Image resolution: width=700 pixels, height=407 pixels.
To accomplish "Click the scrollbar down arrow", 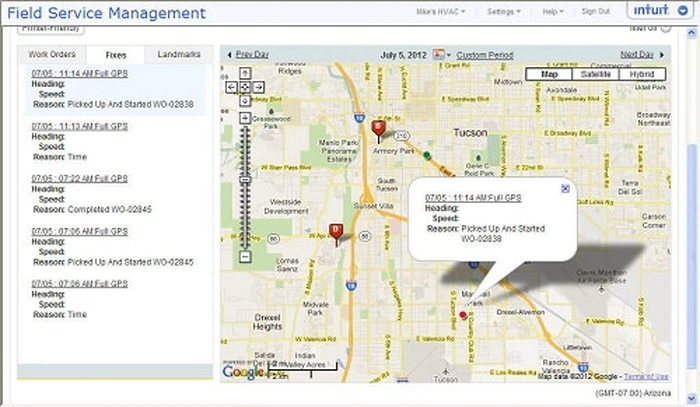I will [691, 397].
